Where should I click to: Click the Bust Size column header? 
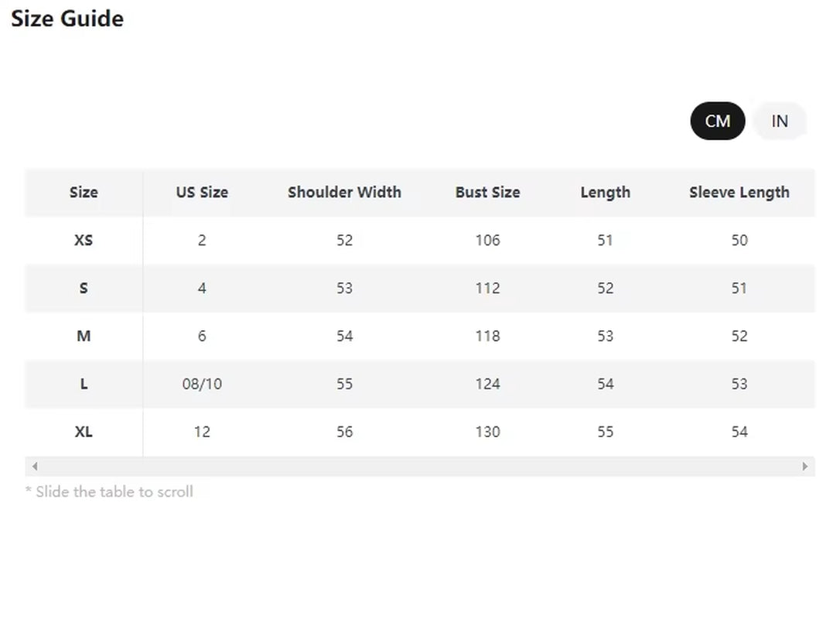tap(487, 193)
